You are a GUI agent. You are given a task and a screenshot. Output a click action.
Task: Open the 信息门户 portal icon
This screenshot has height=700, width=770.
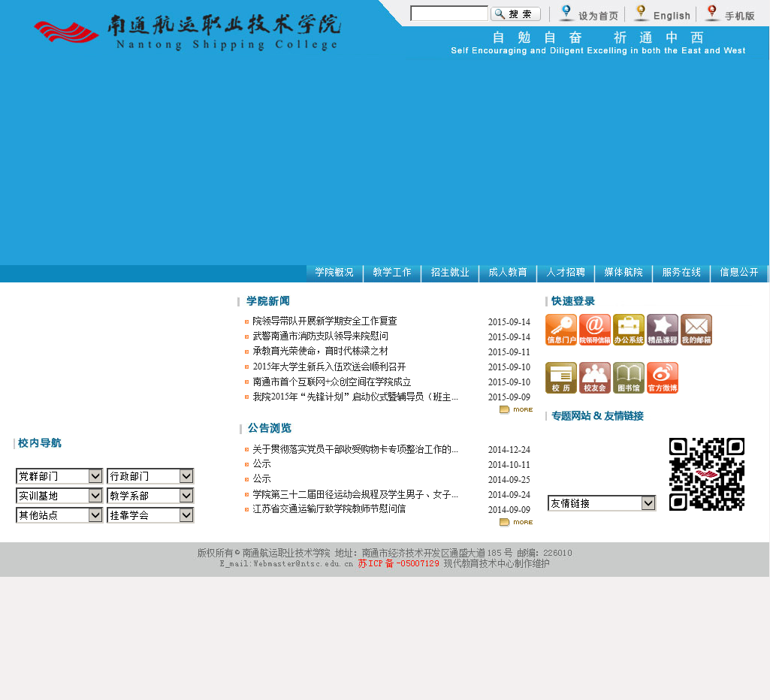pos(561,330)
